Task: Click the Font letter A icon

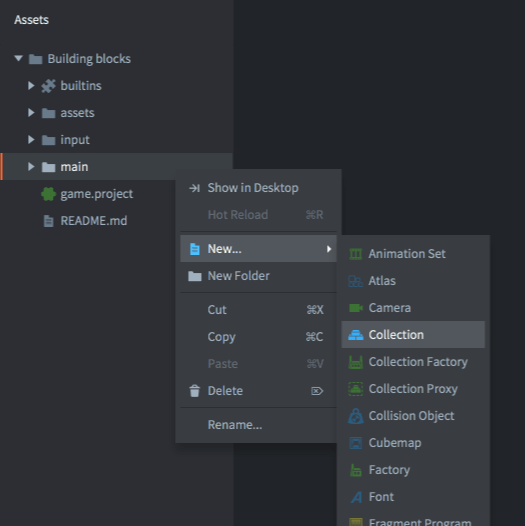Action: click(356, 497)
